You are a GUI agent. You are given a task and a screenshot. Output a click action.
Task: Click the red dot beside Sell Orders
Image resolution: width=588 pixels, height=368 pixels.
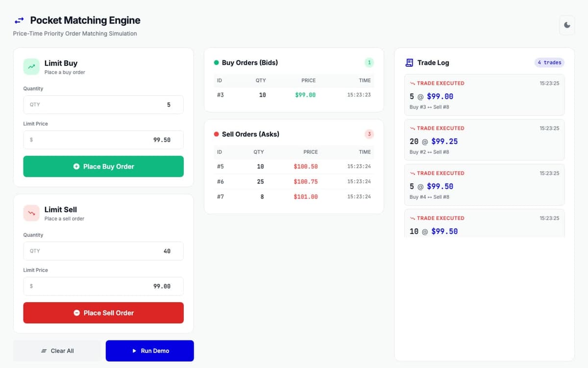[216, 134]
